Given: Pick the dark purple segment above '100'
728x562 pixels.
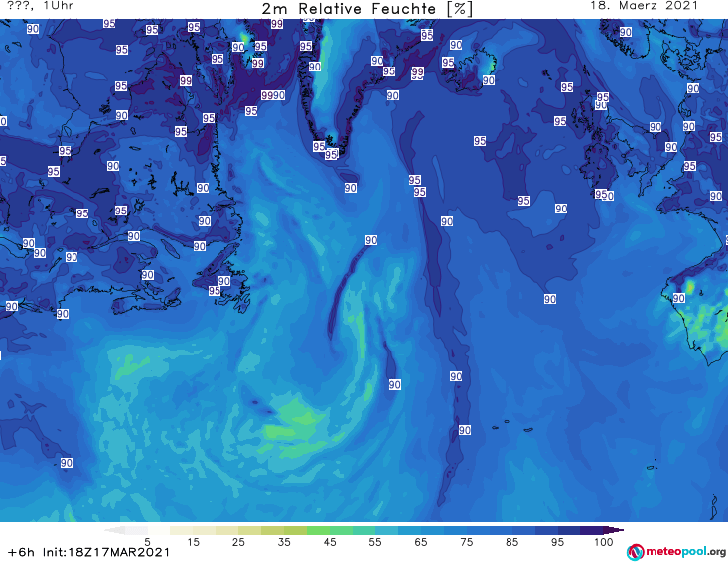Looking at the screenshot, I should click(x=613, y=530).
